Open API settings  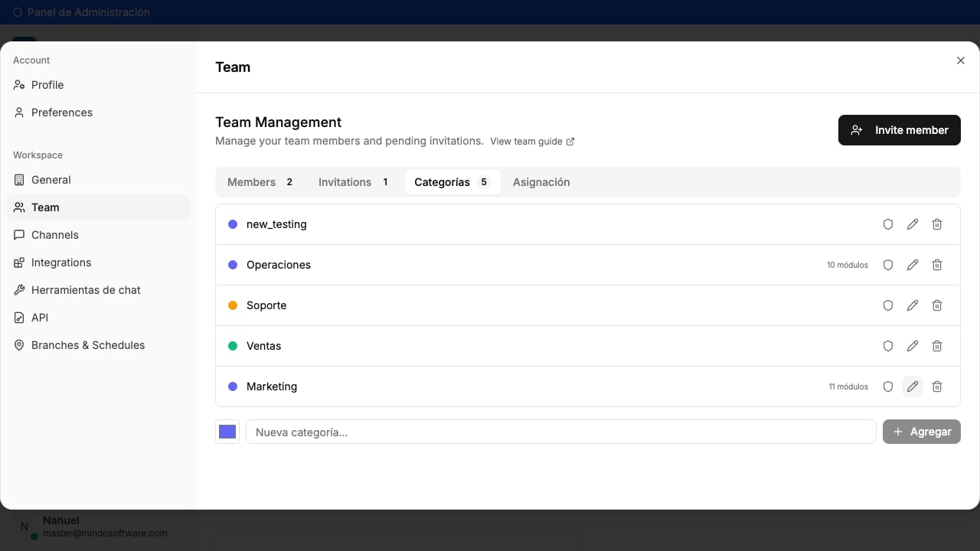99,318
